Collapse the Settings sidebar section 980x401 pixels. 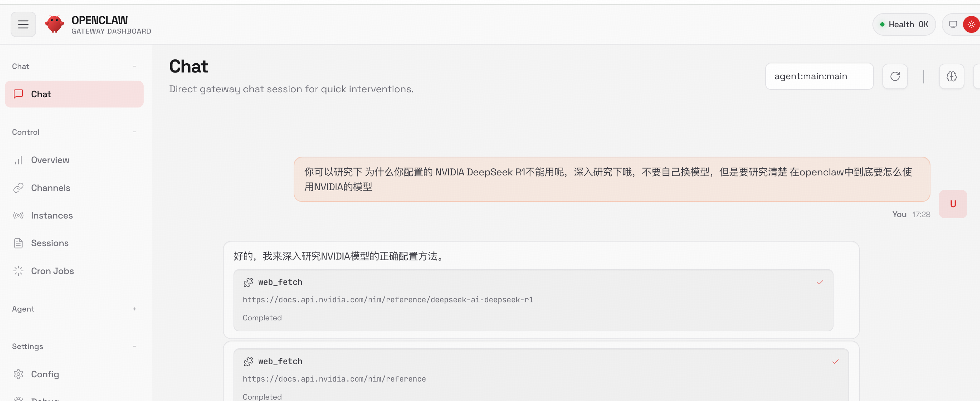point(134,346)
